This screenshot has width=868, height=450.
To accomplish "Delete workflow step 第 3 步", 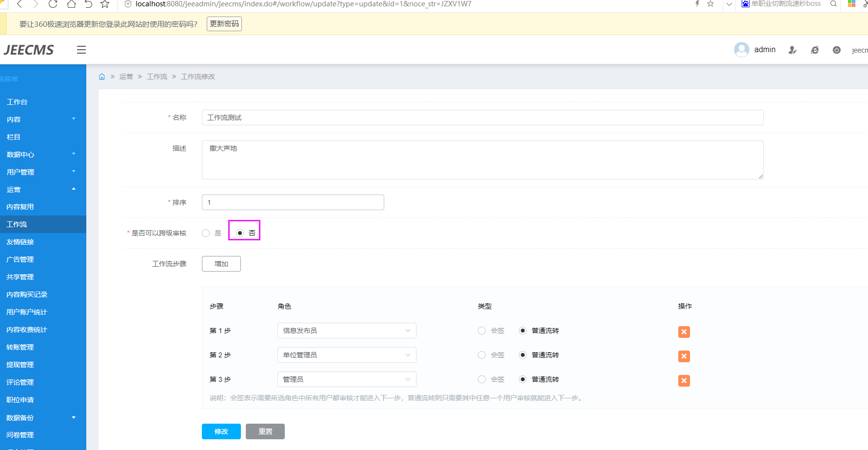I will click(x=684, y=381).
